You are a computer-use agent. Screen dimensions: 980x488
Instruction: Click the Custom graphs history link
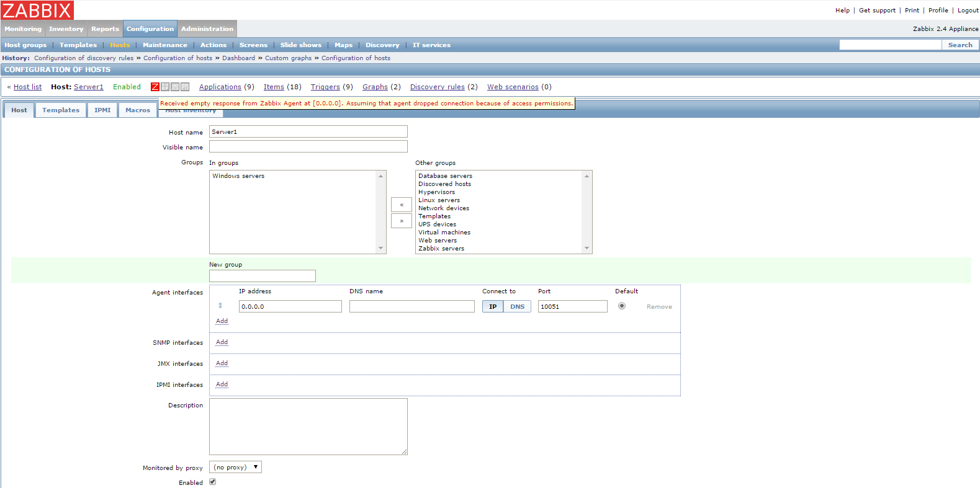point(288,58)
